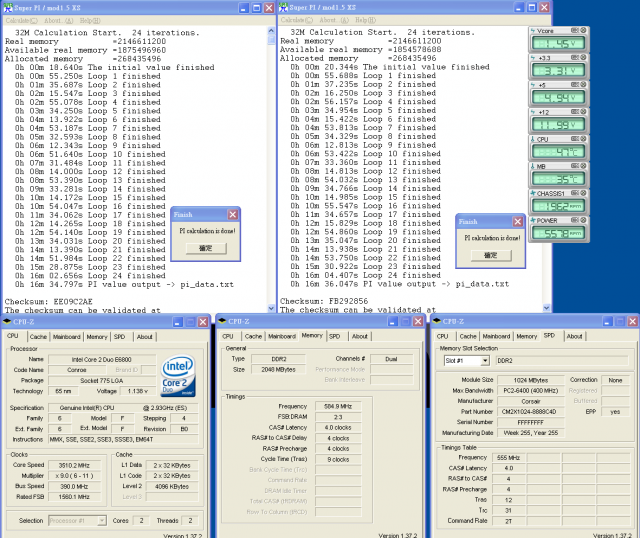Click the round icon on the CHASSIS1 fan panel
This screenshot has width=640, height=538.
point(583,193)
